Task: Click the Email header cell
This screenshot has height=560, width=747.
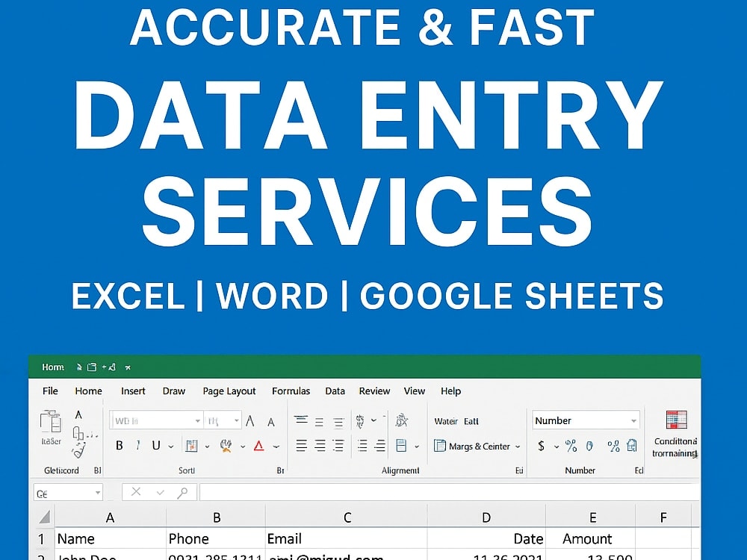Action: coord(347,538)
